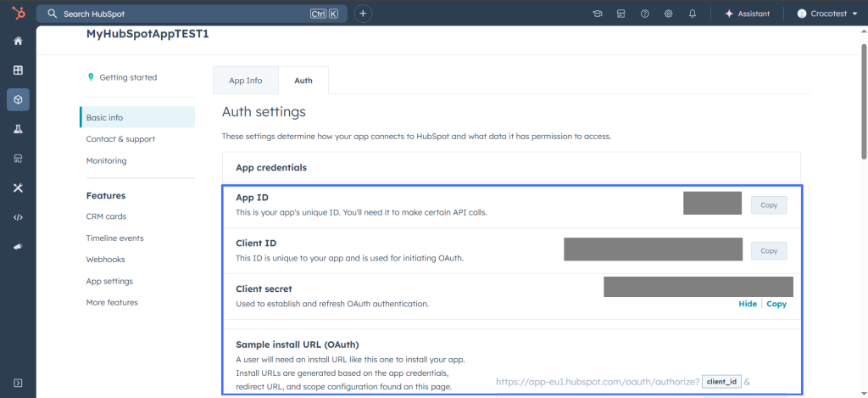
Task: Open the Help question mark icon
Action: pos(645,14)
